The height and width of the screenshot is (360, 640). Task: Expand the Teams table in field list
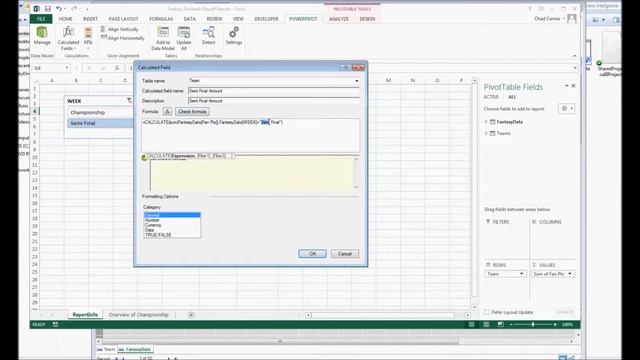coord(486,133)
